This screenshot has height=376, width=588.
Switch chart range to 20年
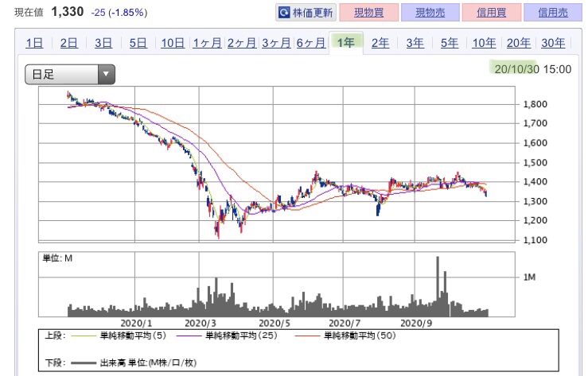tap(519, 43)
